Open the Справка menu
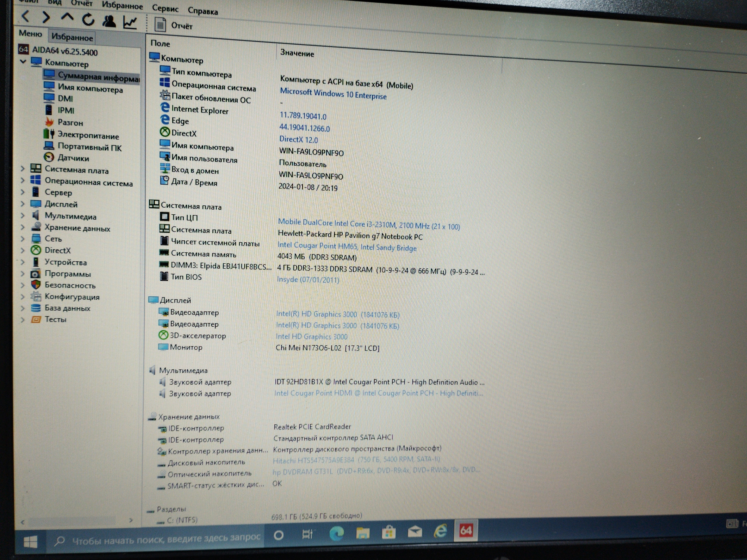 (203, 10)
